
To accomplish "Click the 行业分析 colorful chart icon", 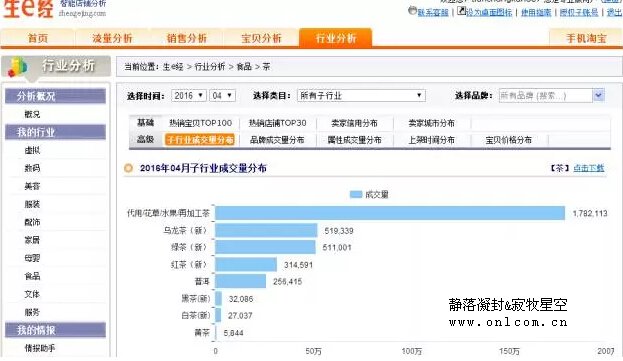I will 18,67.
